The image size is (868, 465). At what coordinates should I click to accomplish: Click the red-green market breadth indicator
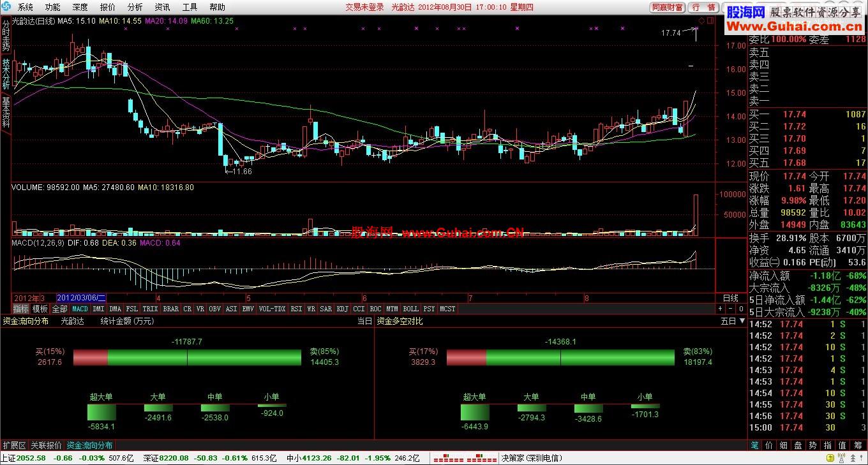[465, 458]
